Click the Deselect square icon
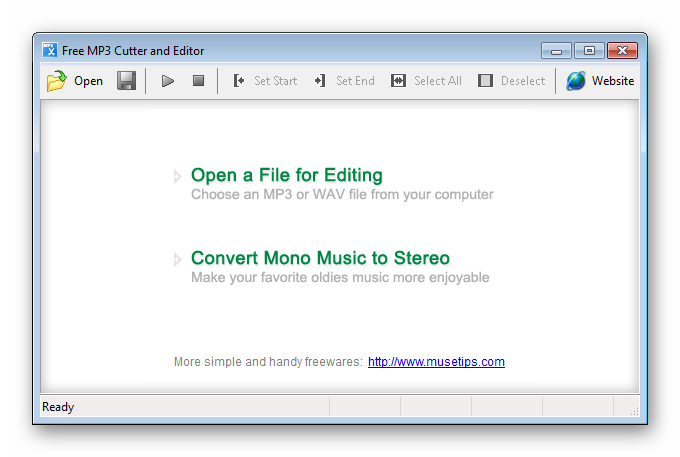 coord(485,81)
